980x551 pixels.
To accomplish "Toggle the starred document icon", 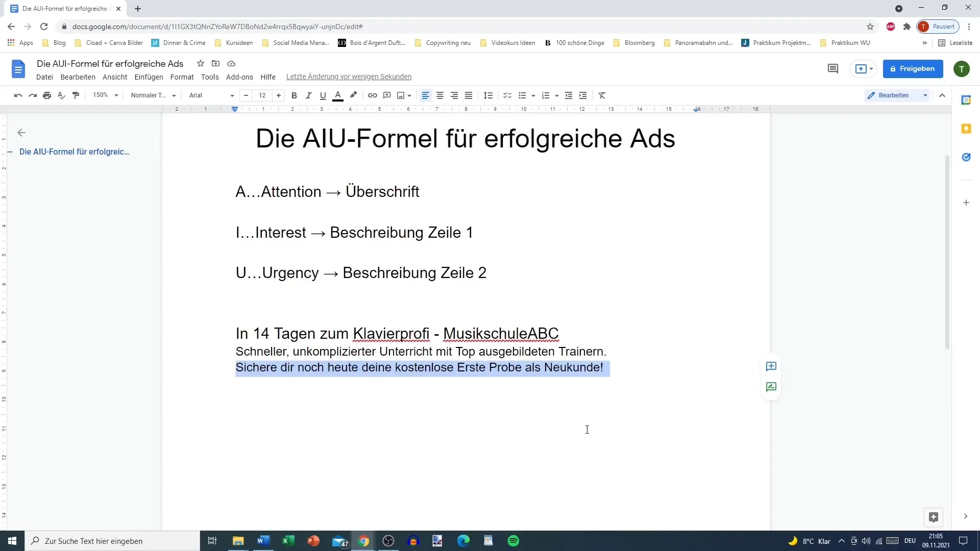I will click(x=200, y=63).
